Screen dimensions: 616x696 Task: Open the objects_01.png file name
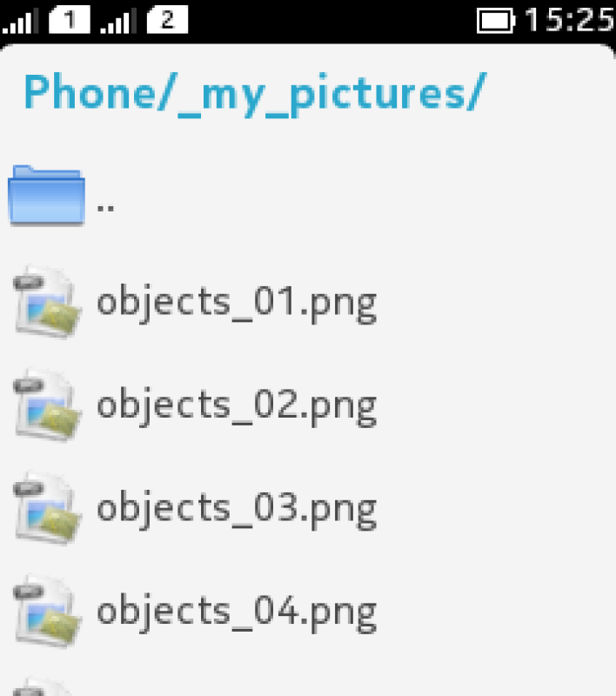[237, 303]
